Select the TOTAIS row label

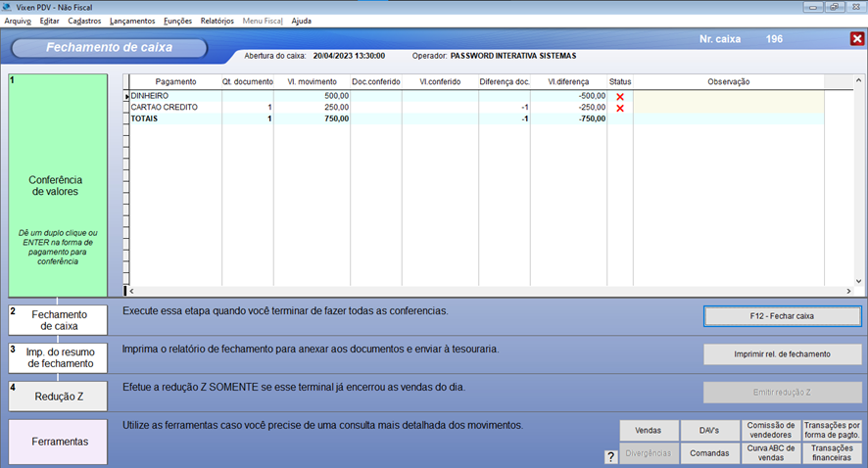pos(144,118)
